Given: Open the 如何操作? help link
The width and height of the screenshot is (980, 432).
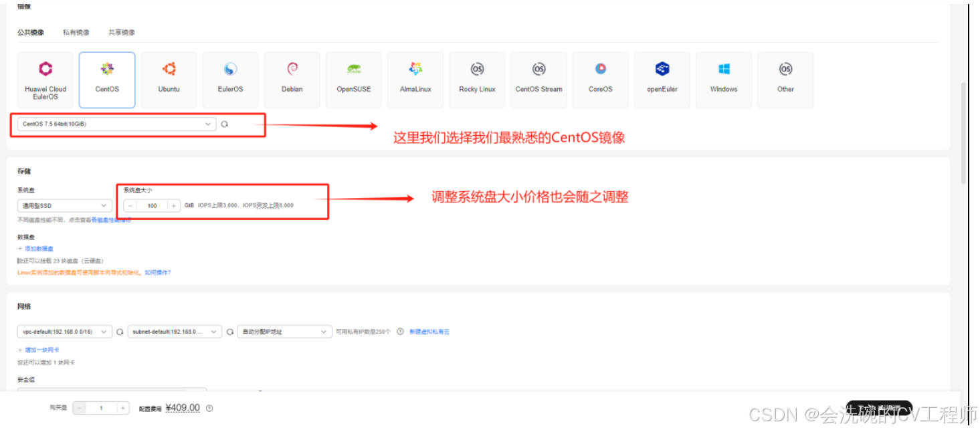Looking at the screenshot, I should pos(158,273).
